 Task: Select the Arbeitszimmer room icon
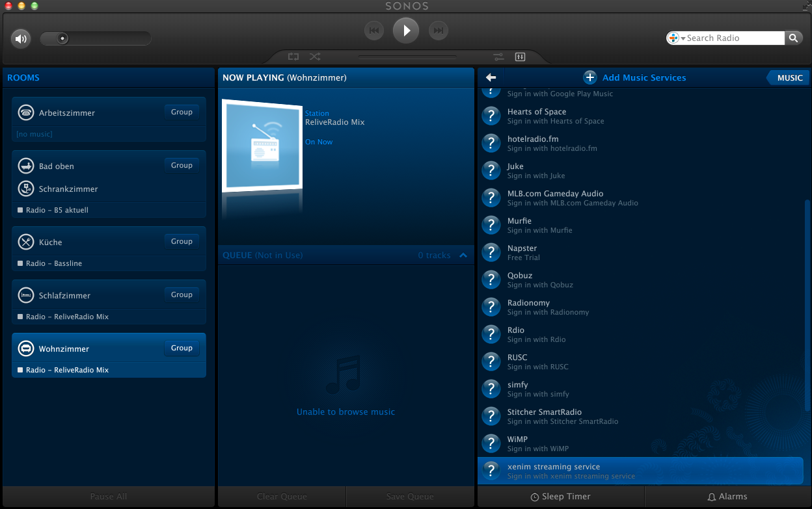(x=26, y=112)
